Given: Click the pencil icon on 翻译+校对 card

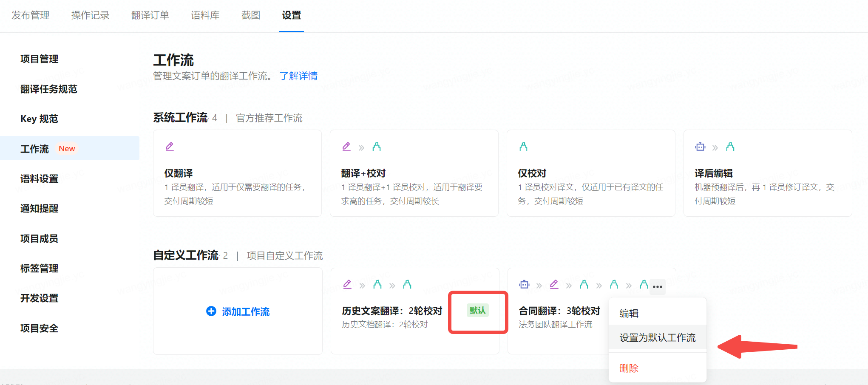Looking at the screenshot, I should point(346,147).
